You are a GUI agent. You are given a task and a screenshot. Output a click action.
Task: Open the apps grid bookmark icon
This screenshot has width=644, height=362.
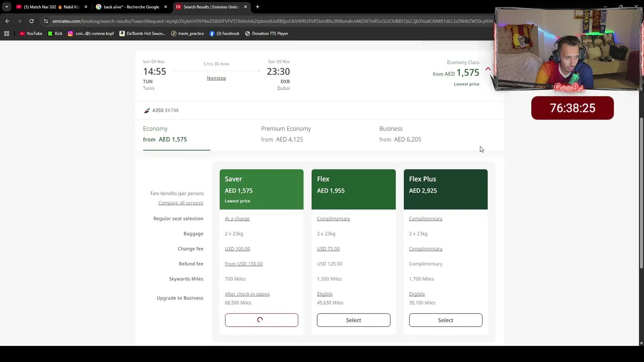[7, 34]
